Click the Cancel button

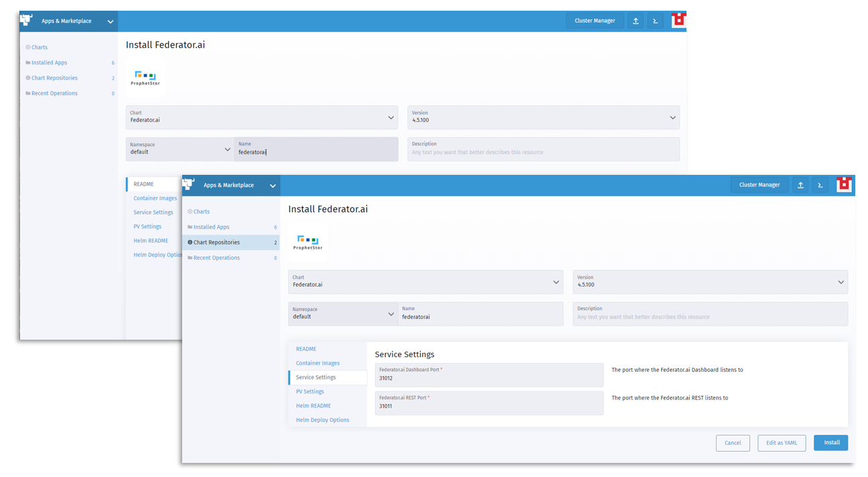(x=733, y=443)
